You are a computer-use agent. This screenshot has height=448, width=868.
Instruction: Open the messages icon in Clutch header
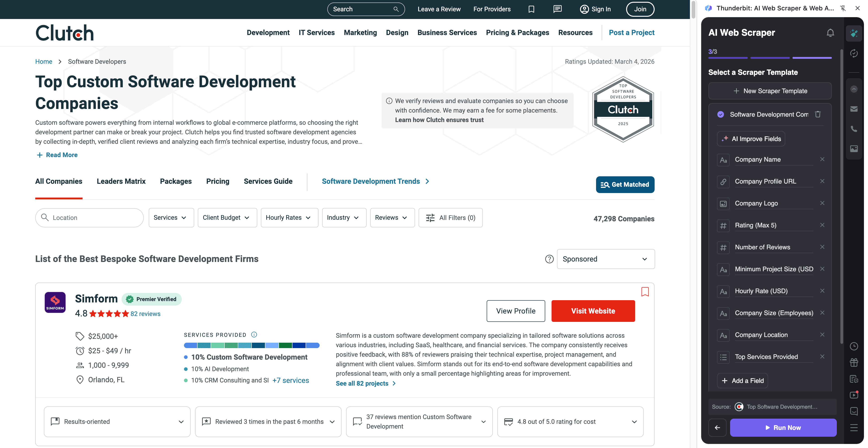557,9
